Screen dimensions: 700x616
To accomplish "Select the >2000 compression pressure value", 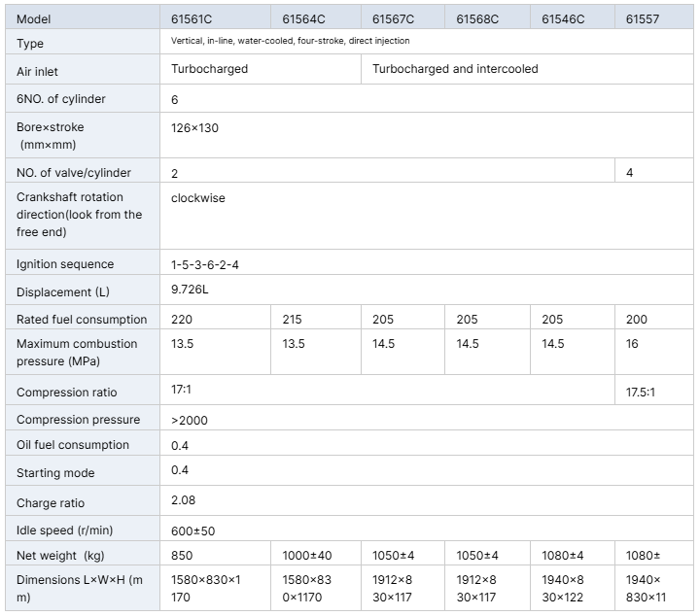I will (x=189, y=421).
